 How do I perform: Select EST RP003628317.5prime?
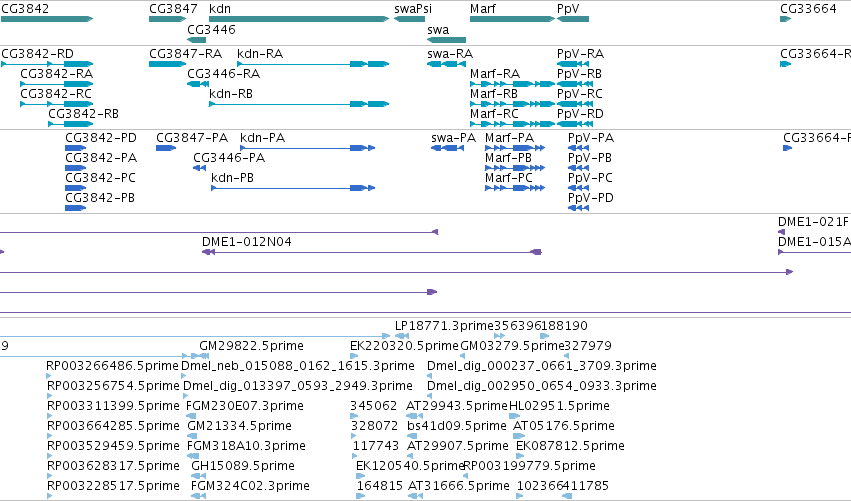click(x=113, y=466)
